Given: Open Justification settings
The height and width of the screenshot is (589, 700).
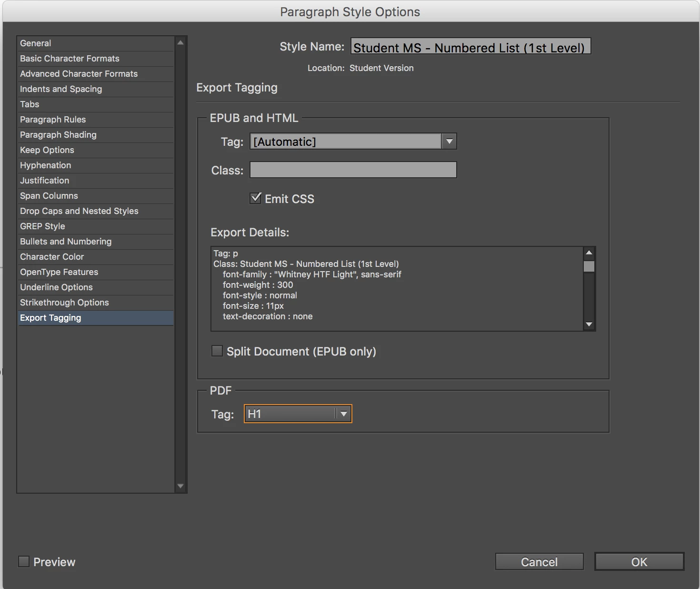Looking at the screenshot, I should 96,181.
